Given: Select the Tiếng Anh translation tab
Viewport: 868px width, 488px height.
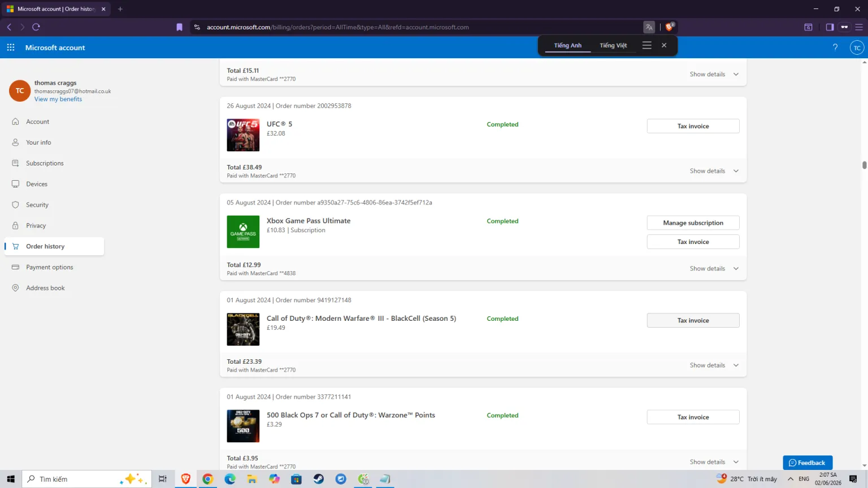Looking at the screenshot, I should click(x=567, y=45).
